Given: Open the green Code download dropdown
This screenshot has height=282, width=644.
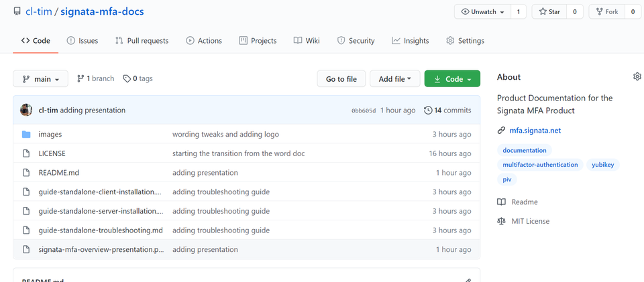Looking at the screenshot, I should [x=452, y=78].
